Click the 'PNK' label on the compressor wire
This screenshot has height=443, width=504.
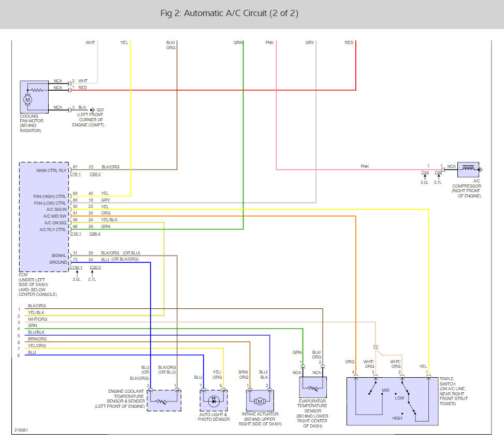point(365,166)
